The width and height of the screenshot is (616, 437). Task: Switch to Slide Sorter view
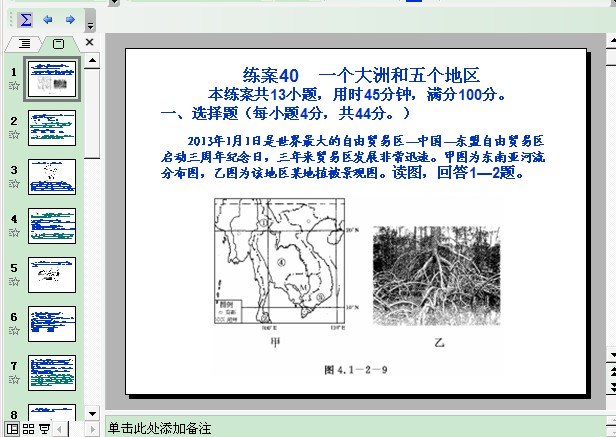pos(28,429)
